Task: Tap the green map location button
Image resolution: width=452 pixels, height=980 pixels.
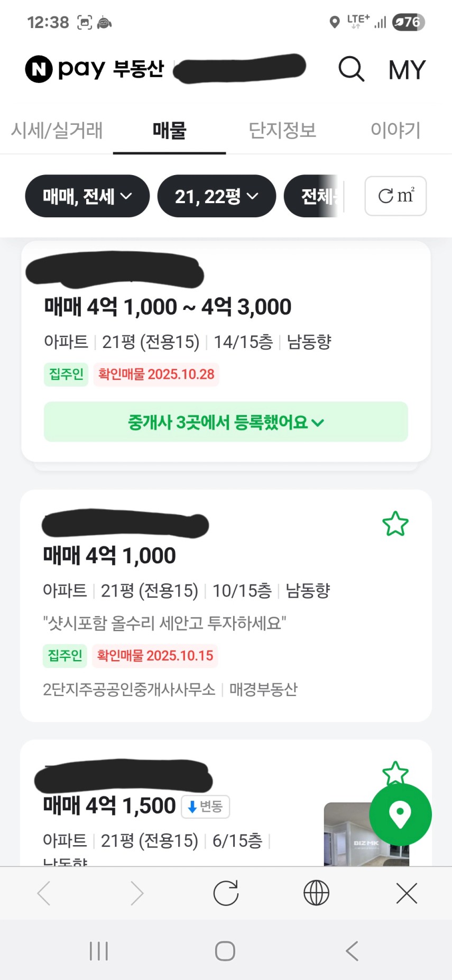Action: (400, 814)
